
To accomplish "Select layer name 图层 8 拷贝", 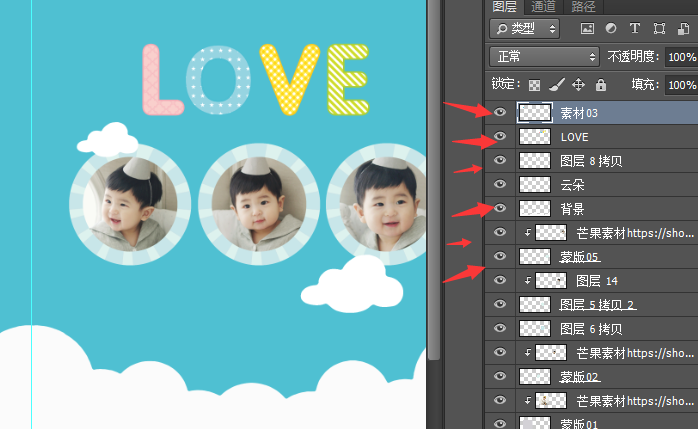I will click(x=591, y=161).
